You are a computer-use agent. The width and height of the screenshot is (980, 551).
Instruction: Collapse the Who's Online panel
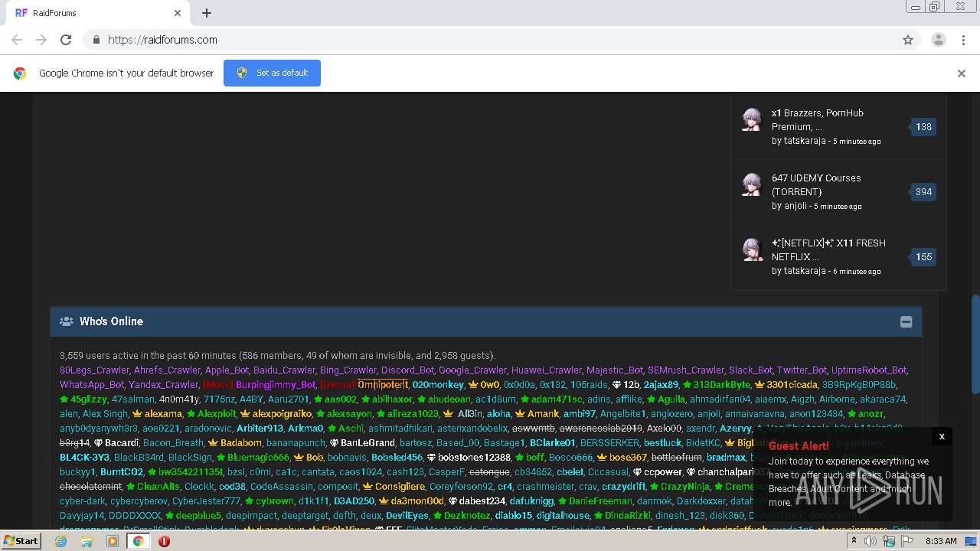click(906, 322)
